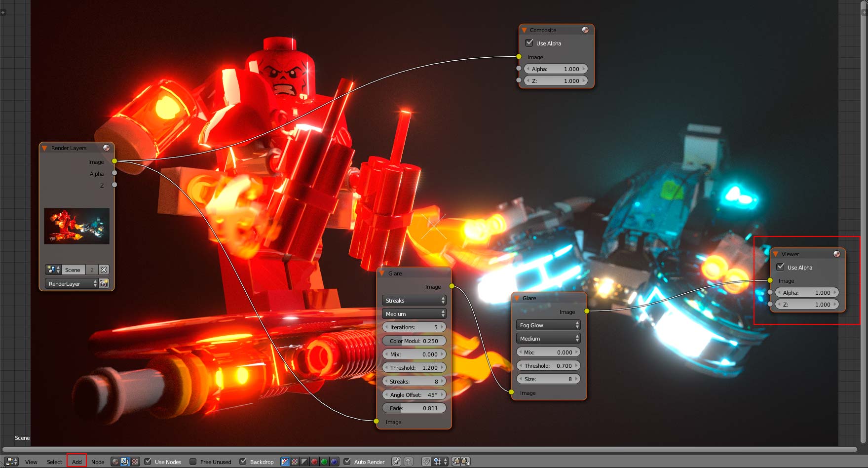Screen dimensions: 868x468
Task: Paste nodes from clipboard
Action: [465, 462]
